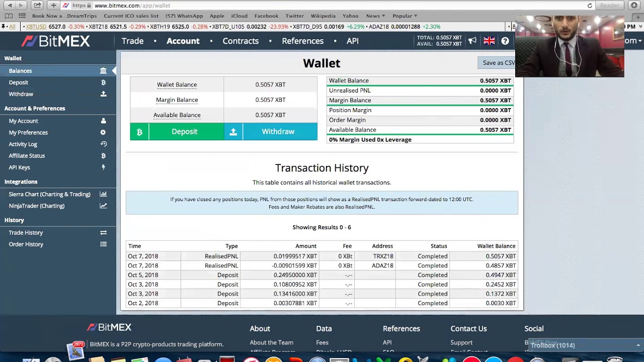
Task: Open the News bookmarks dropdown
Action: click(375, 16)
